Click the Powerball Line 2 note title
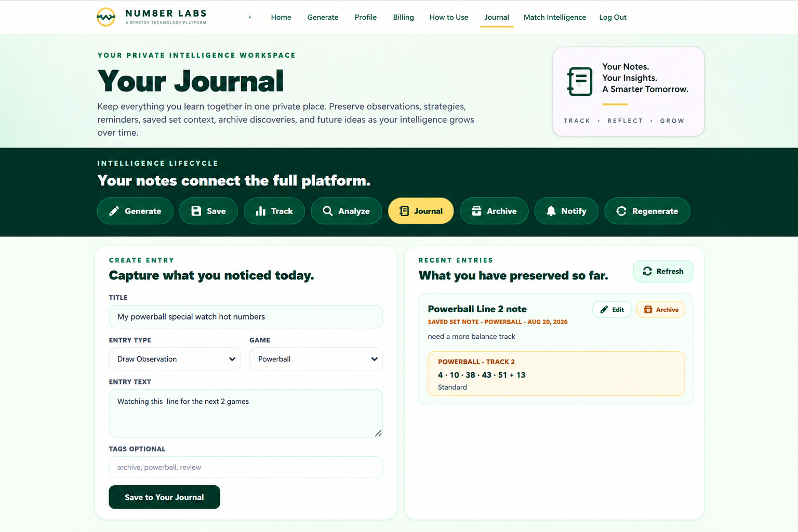 (x=477, y=309)
